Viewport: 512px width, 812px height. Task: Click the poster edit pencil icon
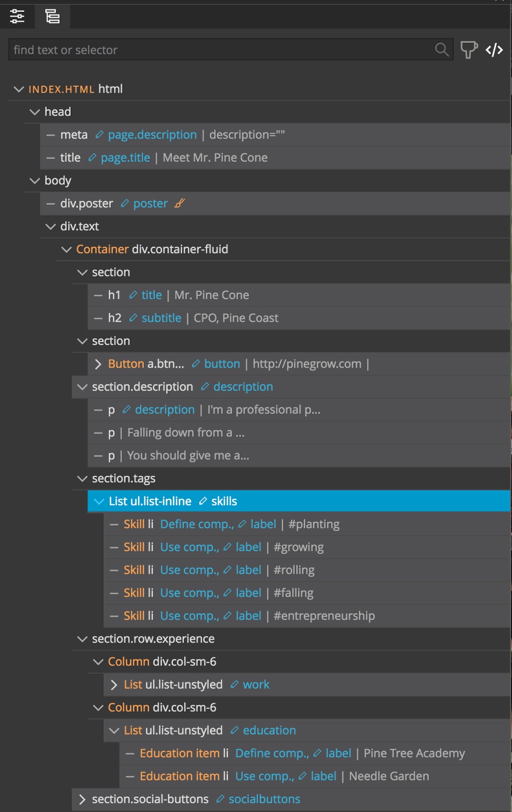coord(125,204)
